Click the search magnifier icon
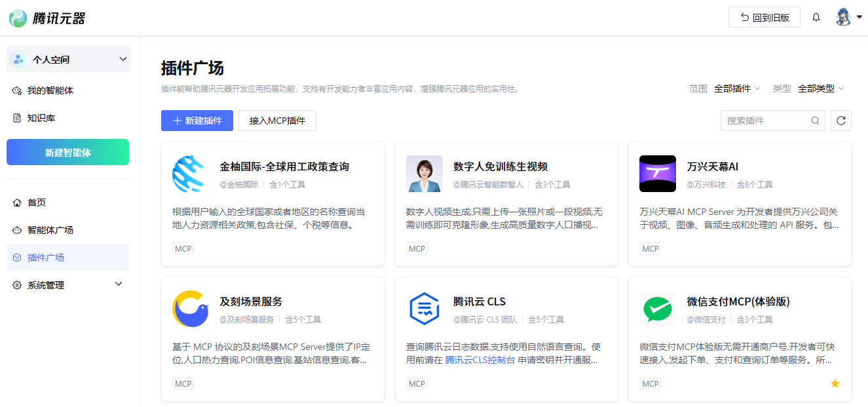 point(815,121)
